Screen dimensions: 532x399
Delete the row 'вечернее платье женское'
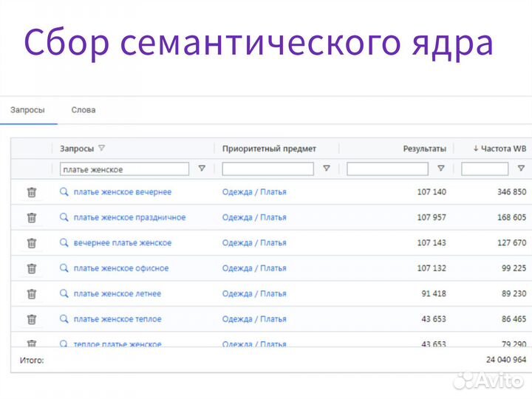[32, 243]
